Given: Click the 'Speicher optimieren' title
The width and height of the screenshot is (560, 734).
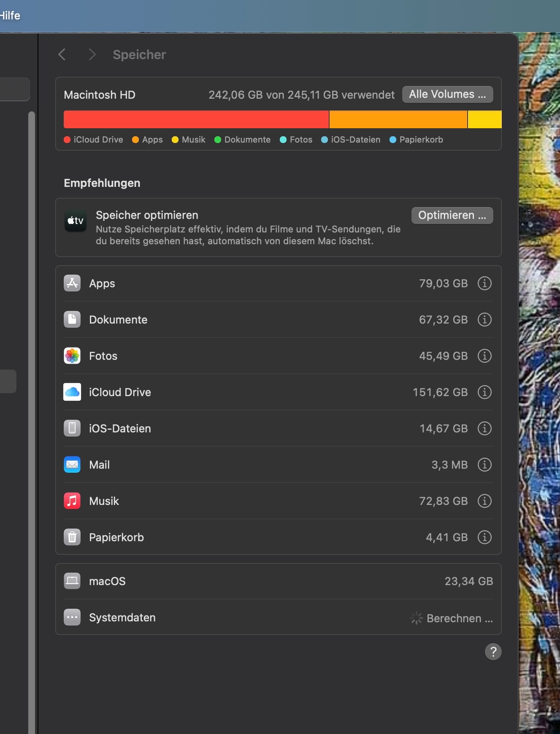Looking at the screenshot, I should click(147, 215).
